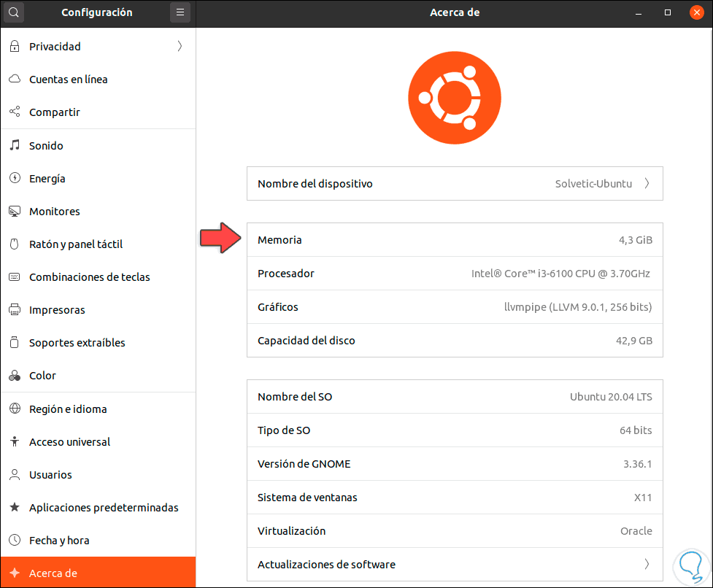Click the OS name Ubuntu 20.04 LTS
Image resolution: width=713 pixels, height=588 pixels.
pos(611,397)
